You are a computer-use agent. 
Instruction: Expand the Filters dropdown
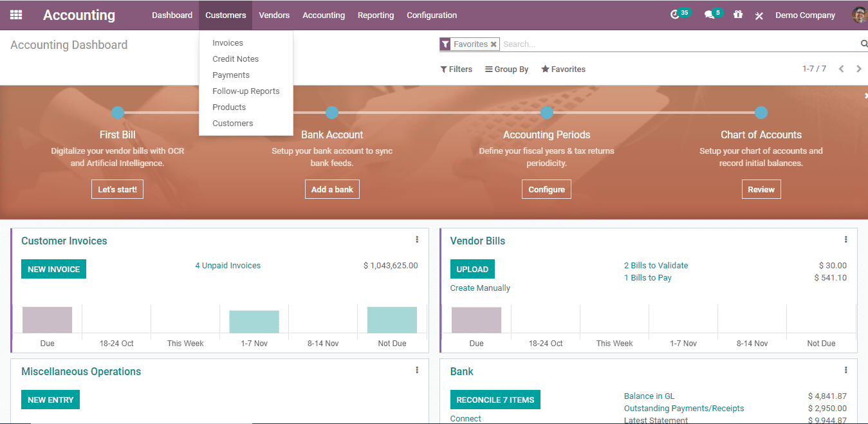[x=456, y=69]
